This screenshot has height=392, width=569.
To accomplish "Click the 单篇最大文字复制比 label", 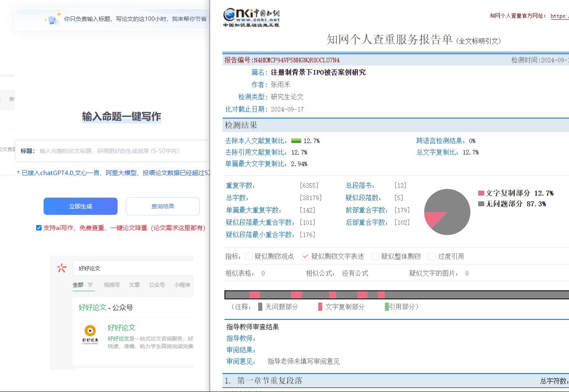I will point(256,164).
